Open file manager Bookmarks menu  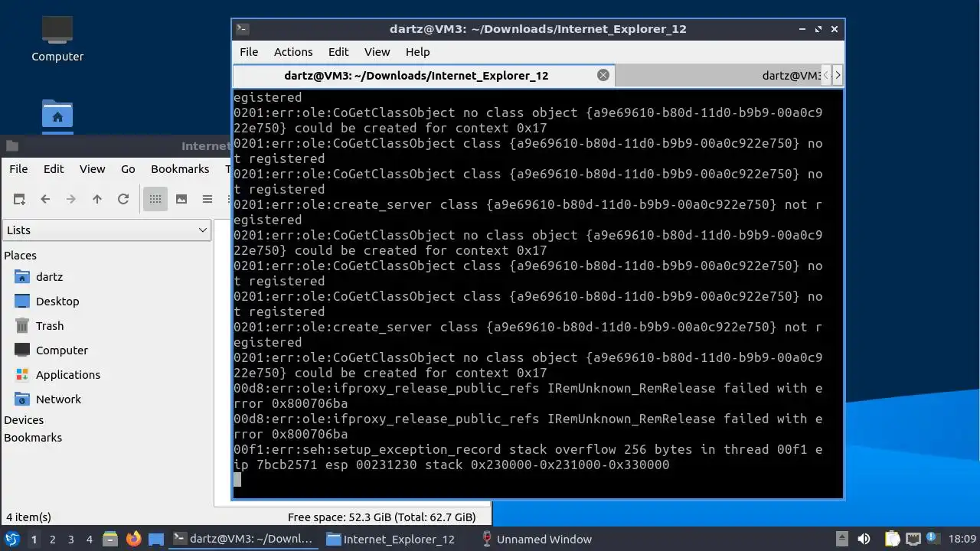[x=180, y=169]
